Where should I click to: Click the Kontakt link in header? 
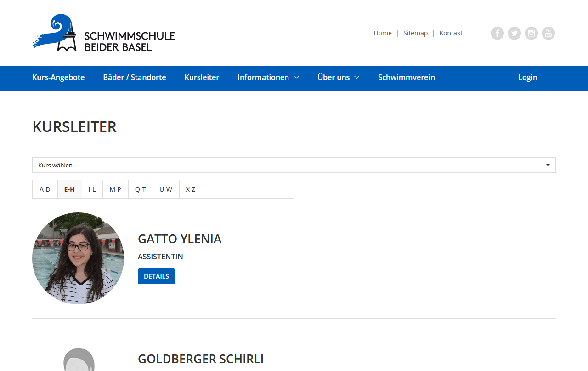451,33
